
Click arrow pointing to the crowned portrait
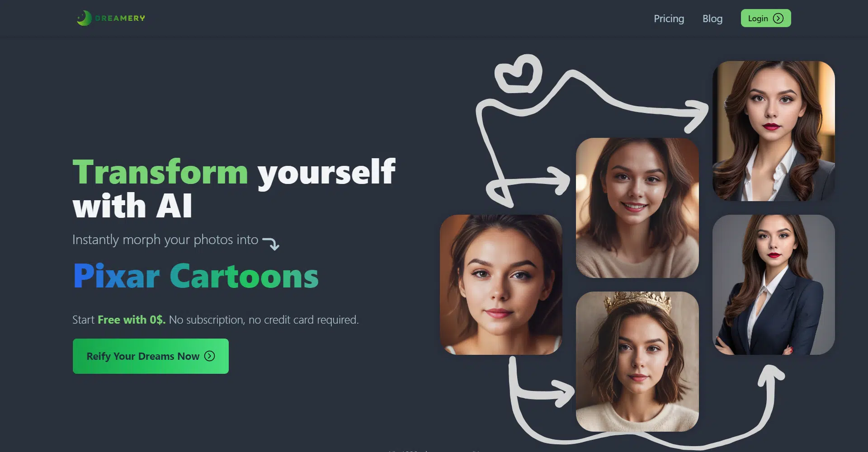pos(542,383)
